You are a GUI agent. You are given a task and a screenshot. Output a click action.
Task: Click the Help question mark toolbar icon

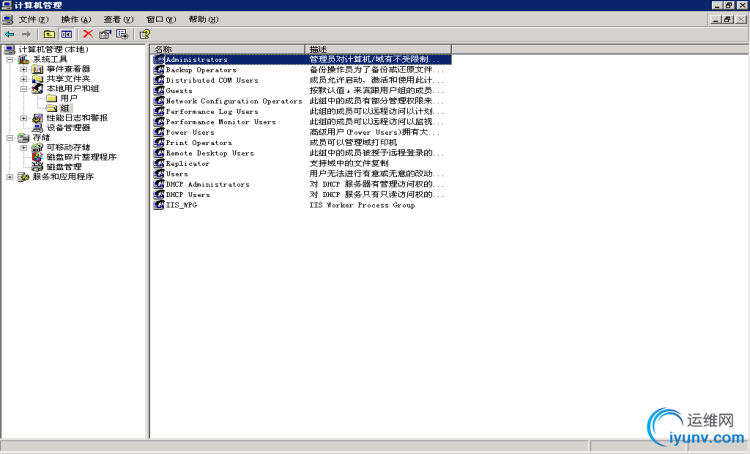click(x=144, y=34)
